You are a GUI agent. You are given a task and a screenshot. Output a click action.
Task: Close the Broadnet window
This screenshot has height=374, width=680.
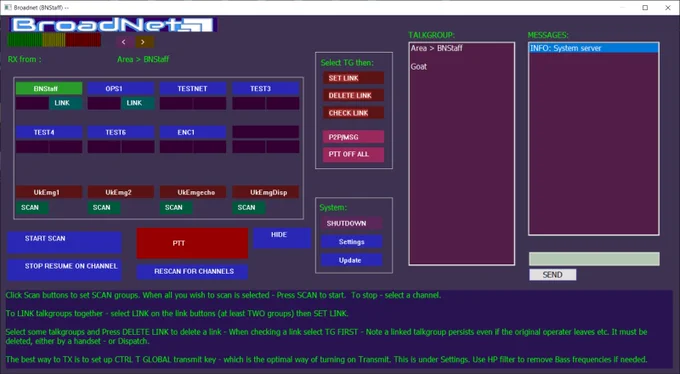[x=668, y=7]
